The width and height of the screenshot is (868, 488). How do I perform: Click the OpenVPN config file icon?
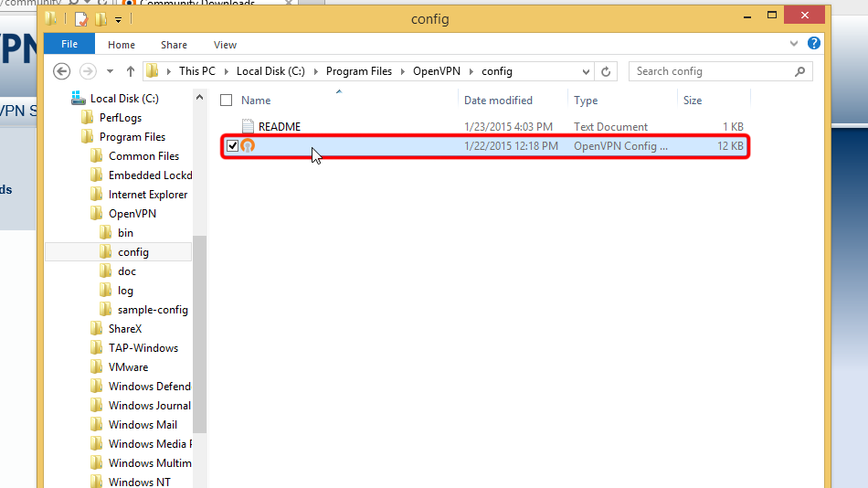point(248,146)
